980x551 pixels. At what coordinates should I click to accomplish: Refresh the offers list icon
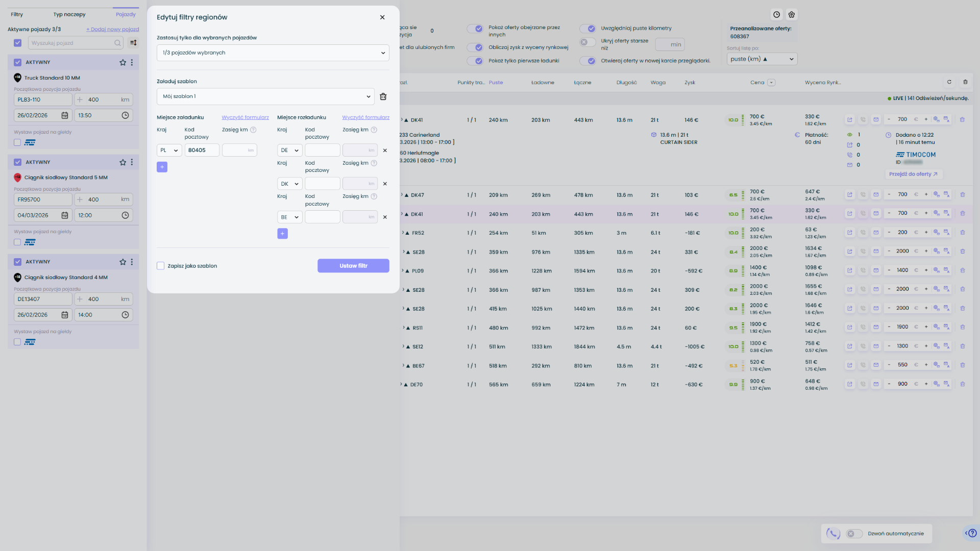click(x=949, y=82)
